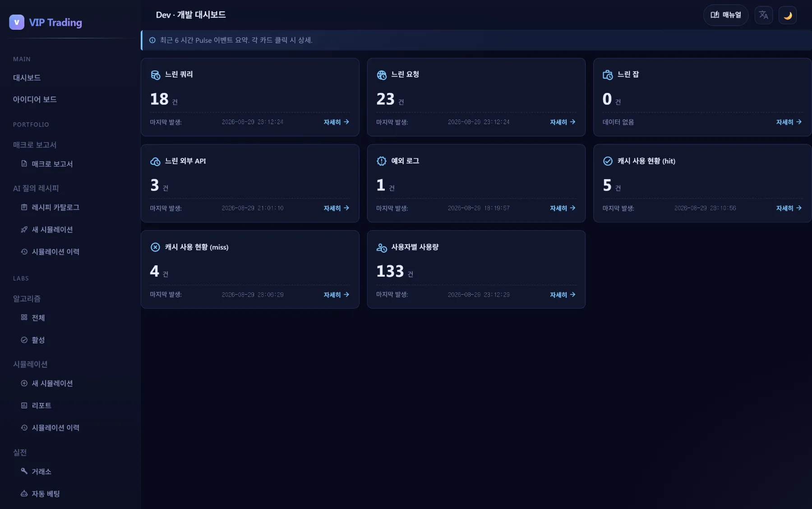
Task: Click the 느린 잡 briefcase icon
Action: point(608,75)
